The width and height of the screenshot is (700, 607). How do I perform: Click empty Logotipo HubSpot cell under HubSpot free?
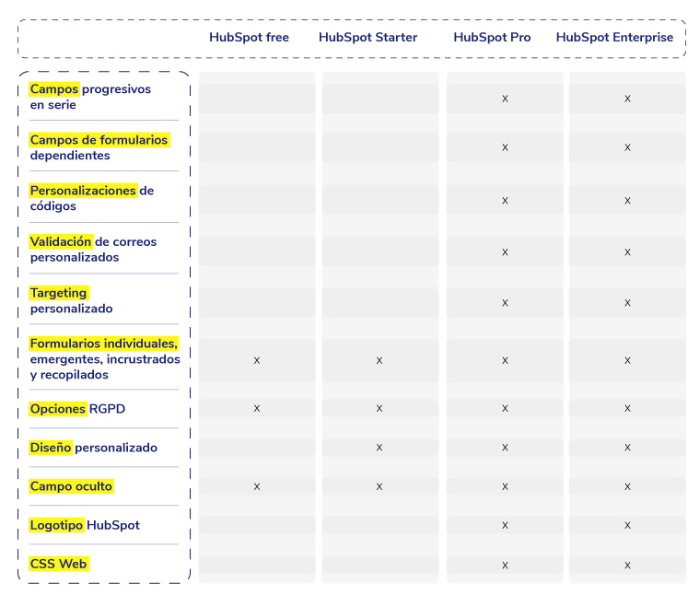pos(257,525)
